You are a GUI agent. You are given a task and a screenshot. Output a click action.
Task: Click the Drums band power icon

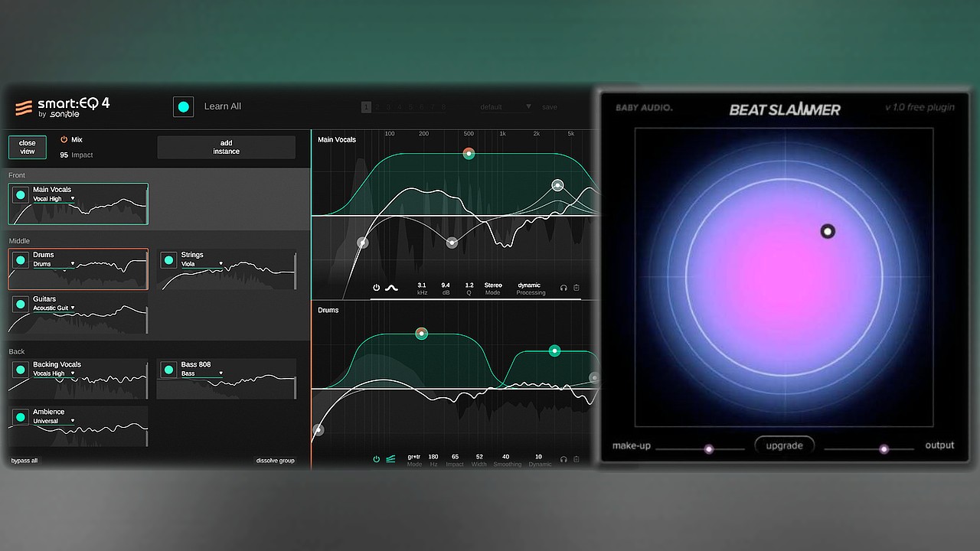click(x=376, y=459)
